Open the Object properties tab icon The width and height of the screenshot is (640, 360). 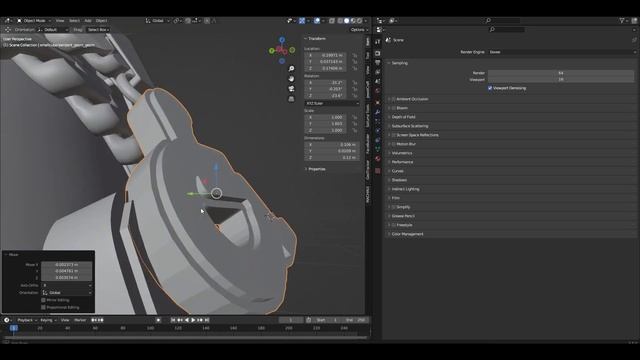[378, 102]
